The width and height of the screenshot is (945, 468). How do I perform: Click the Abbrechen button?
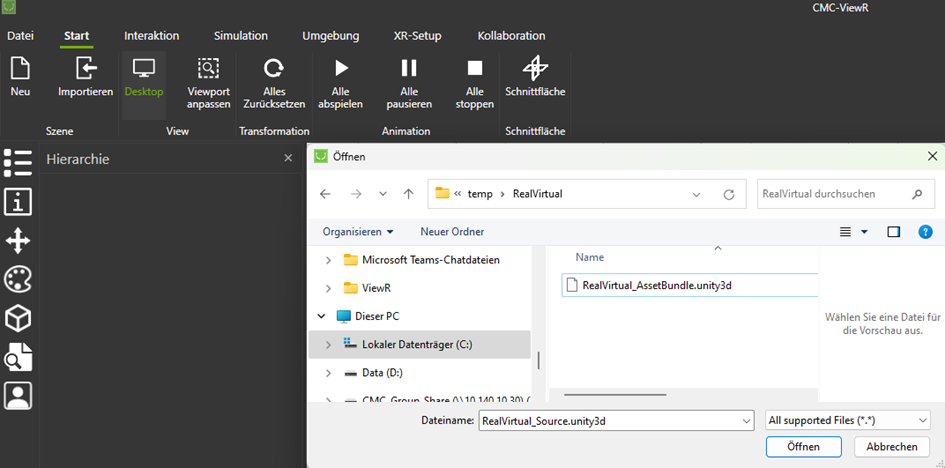[x=892, y=447]
